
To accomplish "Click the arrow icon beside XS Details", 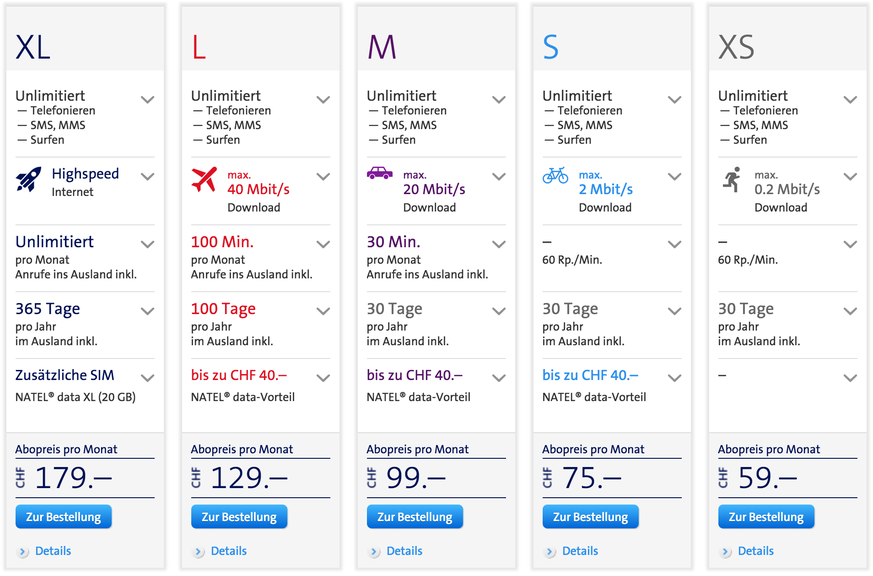I will [725, 552].
